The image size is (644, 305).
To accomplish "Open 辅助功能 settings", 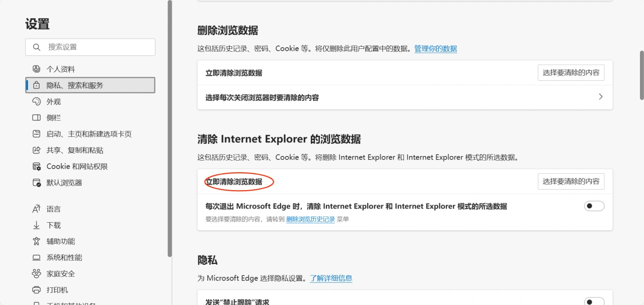I will [x=36, y=241].
